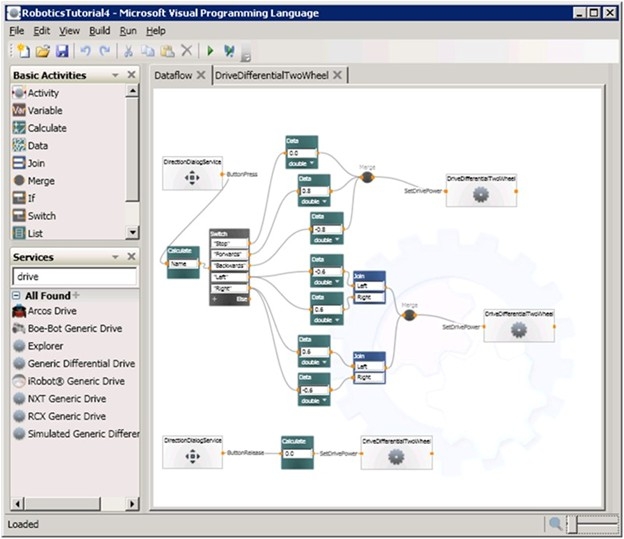This screenshot has height=539, width=624.
Task: Click the Debug run toolbar icon
Action: (x=229, y=51)
